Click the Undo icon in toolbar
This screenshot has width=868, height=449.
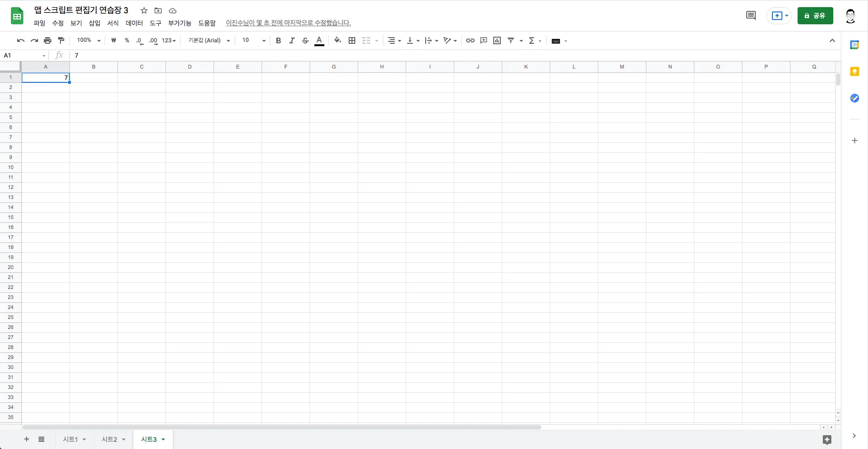click(20, 40)
